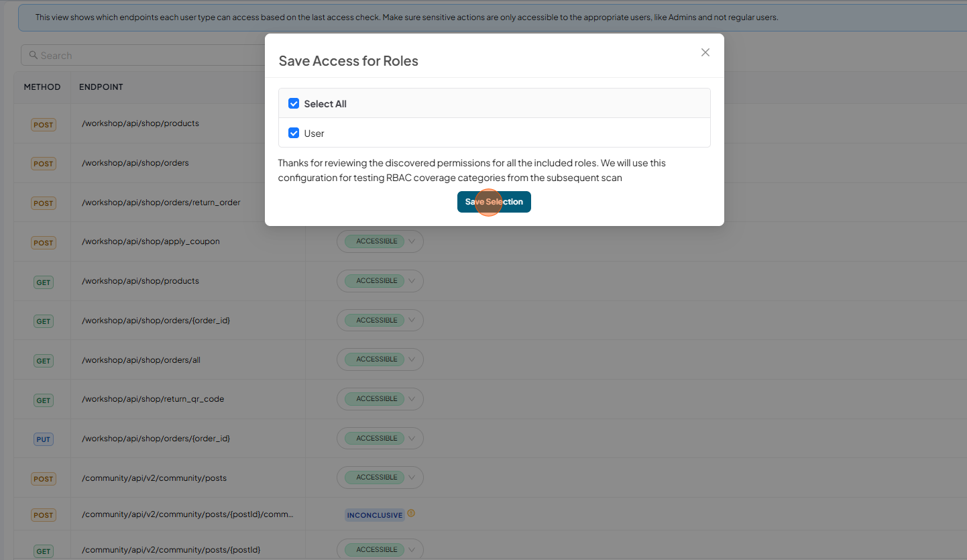Image resolution: width=967 pixels, height=560 pixels.
Task: Select /workshop/api/shop/apply_coupon endpoint text
Action: click(x=151, y=241)
